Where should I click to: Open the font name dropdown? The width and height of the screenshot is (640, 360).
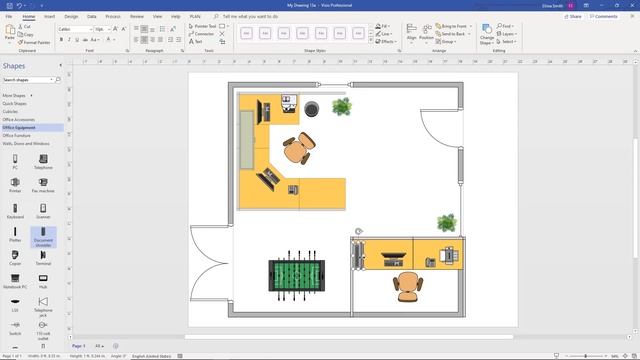[91, 29]
